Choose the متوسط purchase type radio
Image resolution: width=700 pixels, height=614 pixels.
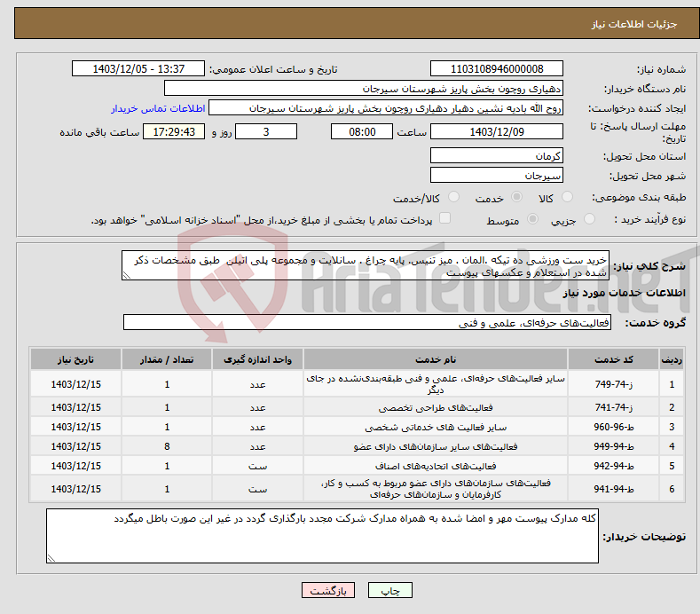(532, 219)
